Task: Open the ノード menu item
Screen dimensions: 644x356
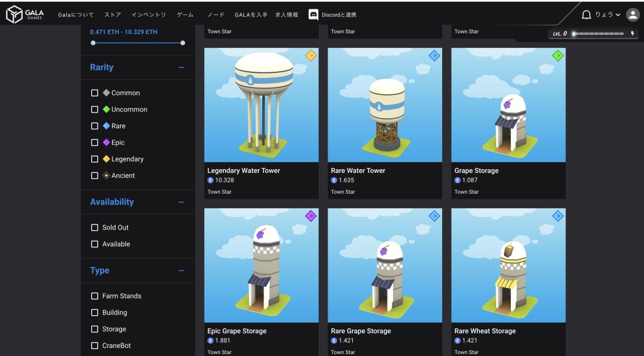Action: point(216,15)
